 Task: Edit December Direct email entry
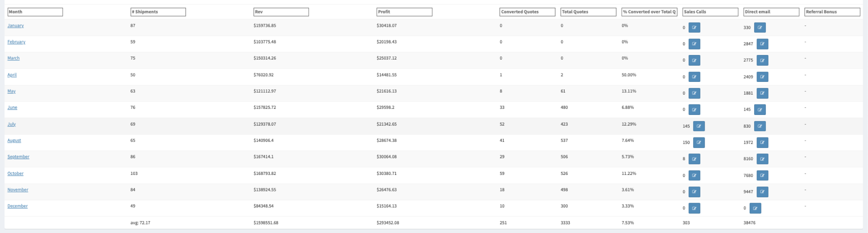pyautogui.click(x=755, y=208)
